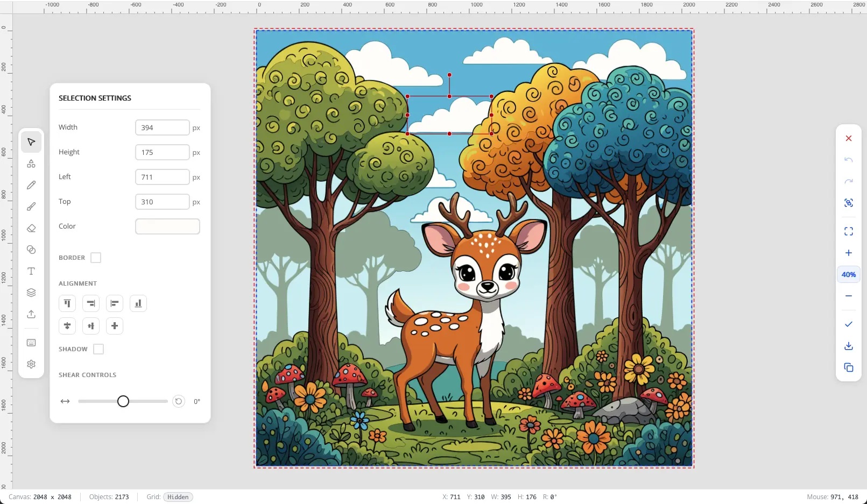Select the pencil drawing tool
This screenshot has height=504, width=867.
pyautogui.click(x=31, y=185)
